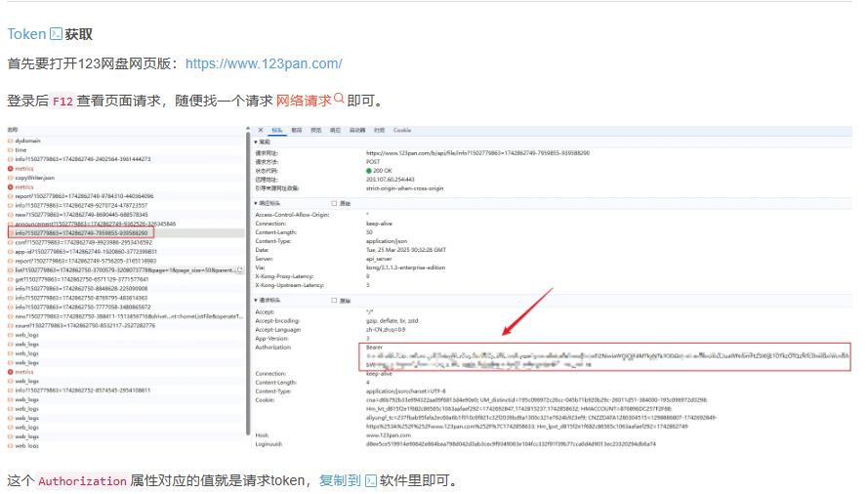
Task: Click the green status dot next to 200 OK
Action: [369, 171]
